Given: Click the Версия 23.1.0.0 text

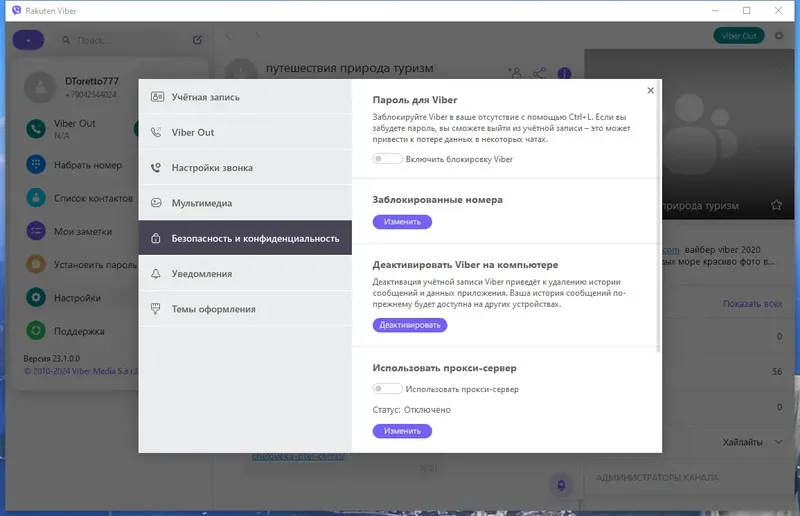Looking at the screenshot, I should point(52,358).
